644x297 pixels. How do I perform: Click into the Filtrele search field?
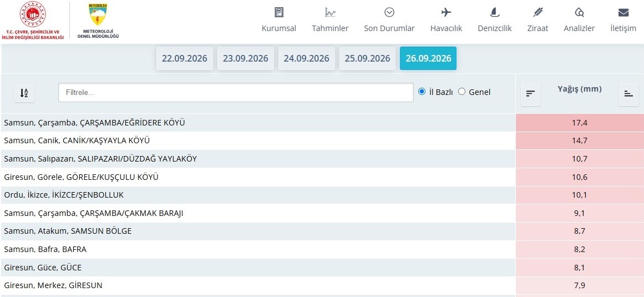236,92
